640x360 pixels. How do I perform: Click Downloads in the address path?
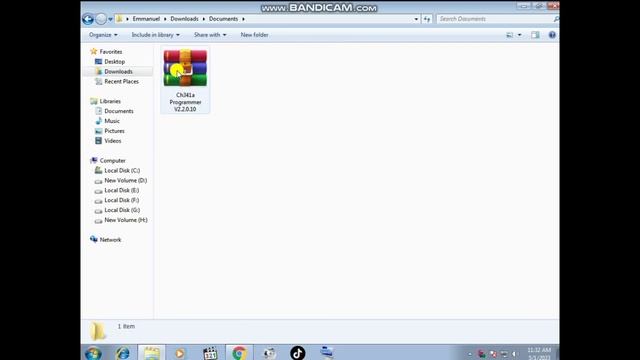(184, 19)
